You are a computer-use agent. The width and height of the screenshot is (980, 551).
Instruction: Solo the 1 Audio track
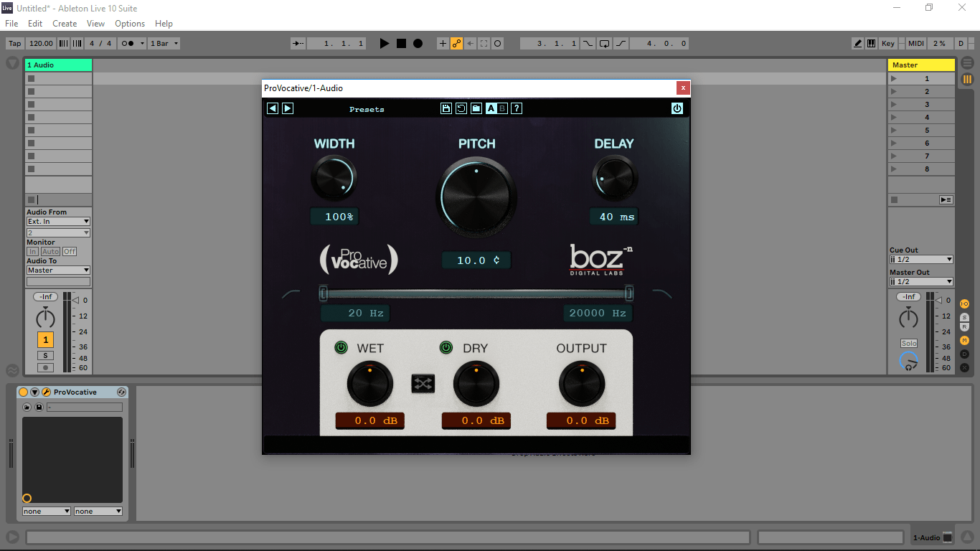[45, 356]
